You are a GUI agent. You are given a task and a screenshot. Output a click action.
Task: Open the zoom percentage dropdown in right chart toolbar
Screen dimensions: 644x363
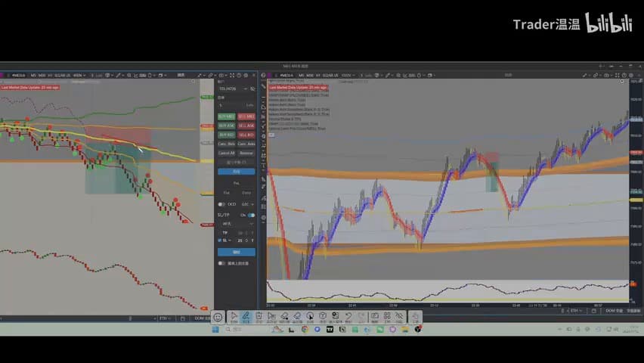click(348, 76)
